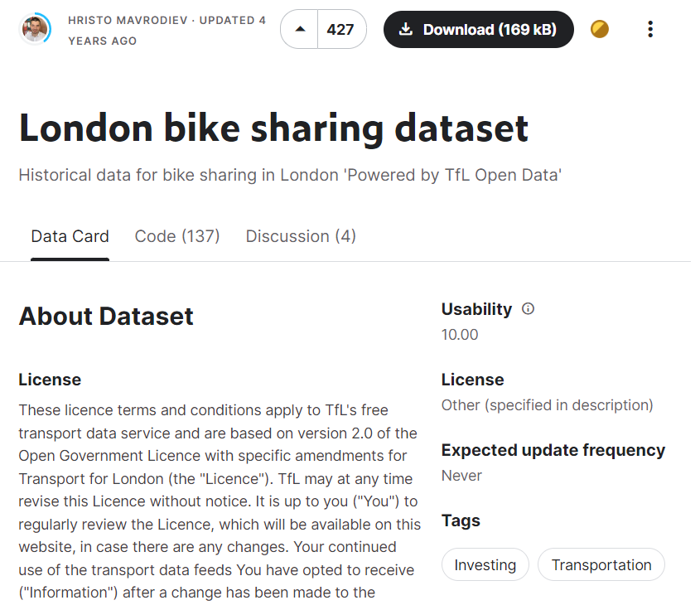Viewport: 700px width, 605px height.
Task: Click the Other (specified in description) license text
Action: click(x=548, y=405)
